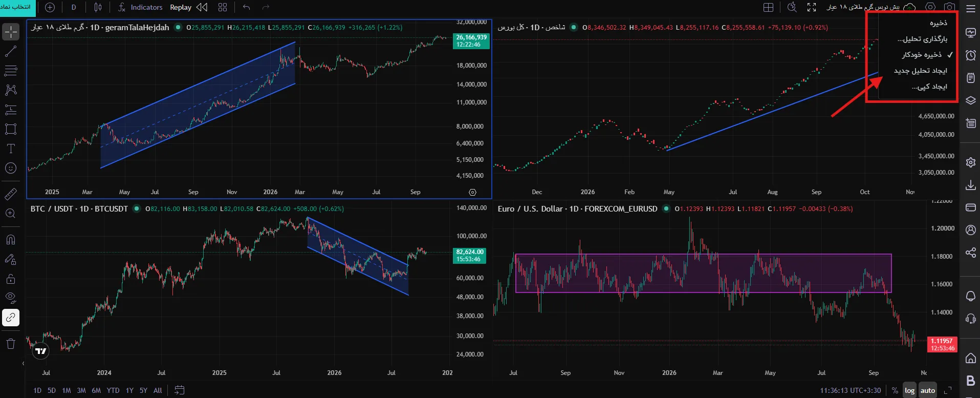The width and height of the screenshot is (980, 398).
Task: Toggle the magnet mode tool
Action: click(x=11, y=240)
